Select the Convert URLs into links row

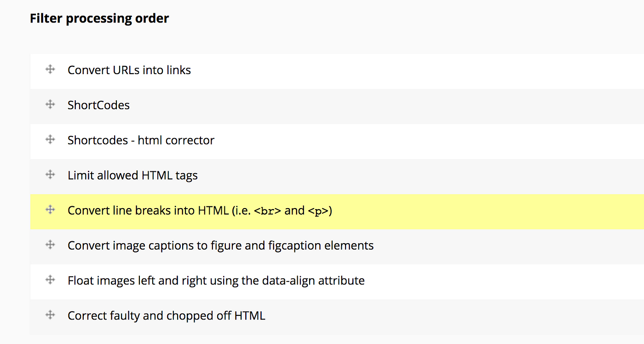coord(129,70)
